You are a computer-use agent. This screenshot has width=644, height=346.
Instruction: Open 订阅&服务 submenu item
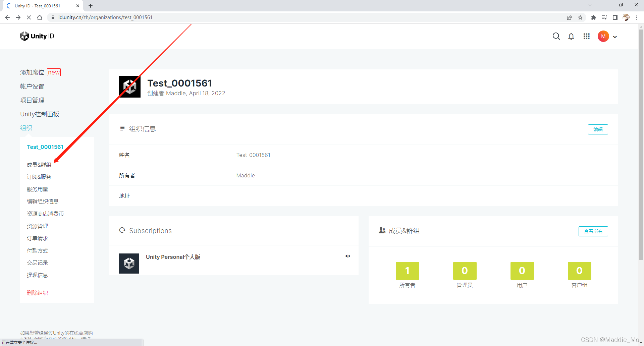tap(39, 177)
